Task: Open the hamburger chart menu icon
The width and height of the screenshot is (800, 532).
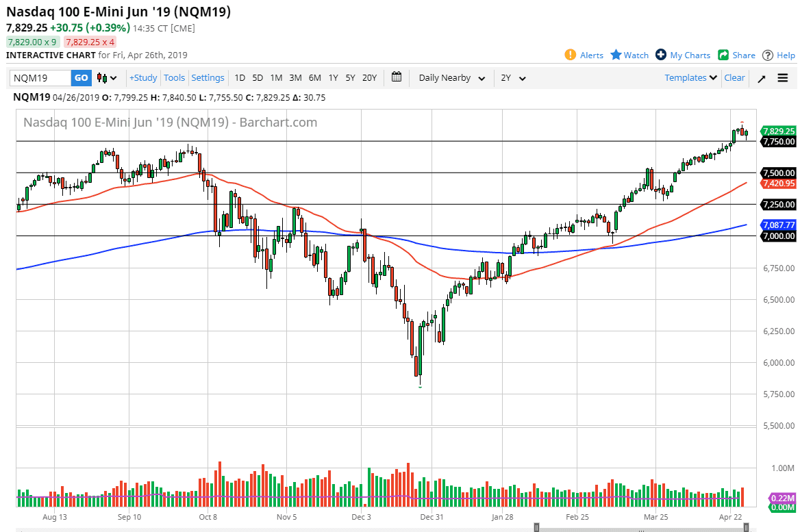Action: pos(782,77)
